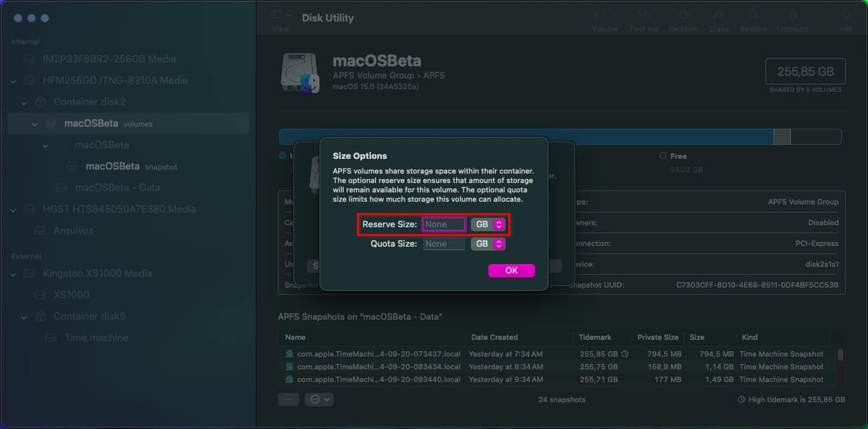Click the large macOSBeta drive icon
The image size is (868, 429).
[x=299, y=72]
